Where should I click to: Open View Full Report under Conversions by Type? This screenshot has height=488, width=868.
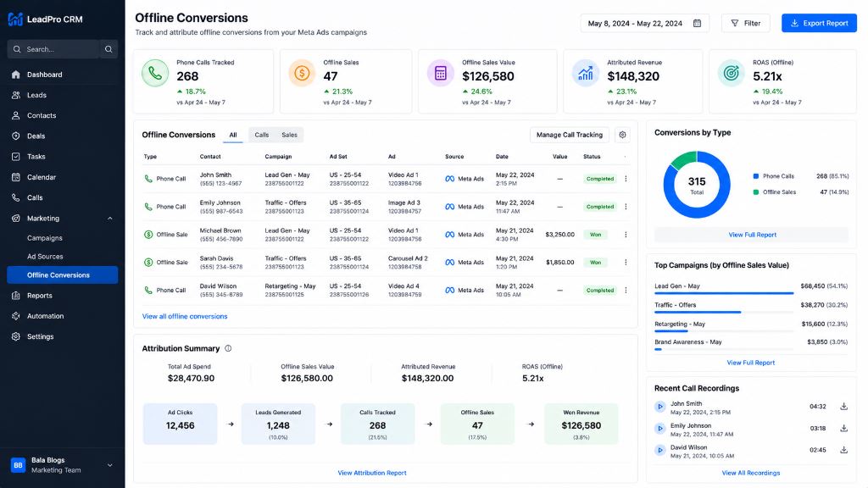click(x=752, y=235)
